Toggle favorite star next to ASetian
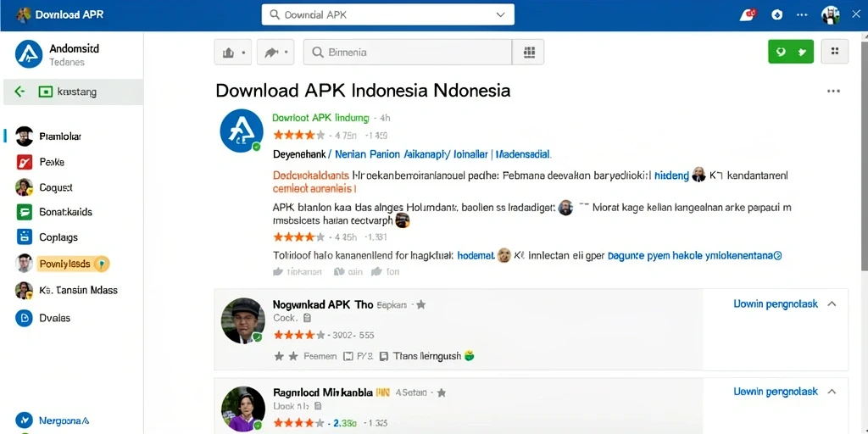868x434 pixels. pyautogui.click(x=441, y=393)
